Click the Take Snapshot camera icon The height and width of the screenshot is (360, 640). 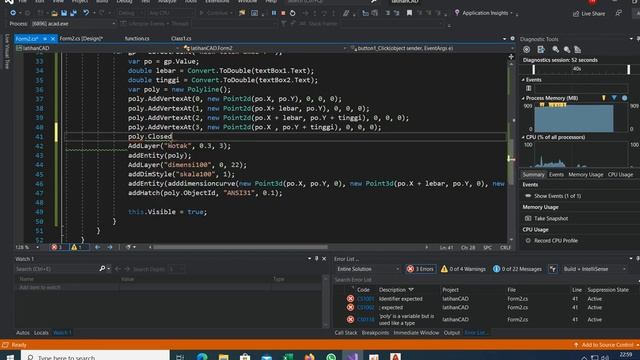pyautogui.click(x=528, y=218)
